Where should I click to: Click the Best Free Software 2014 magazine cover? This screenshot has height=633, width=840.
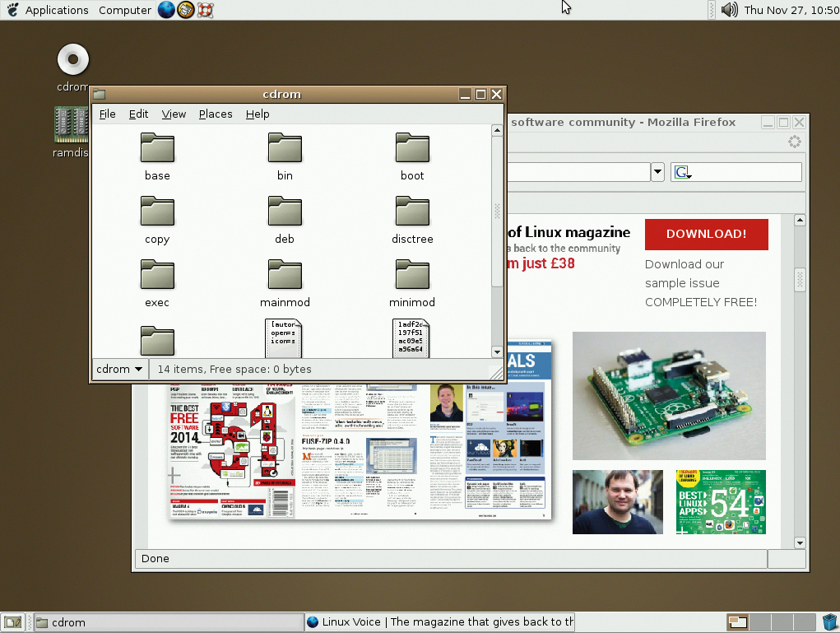click(232, 452)
